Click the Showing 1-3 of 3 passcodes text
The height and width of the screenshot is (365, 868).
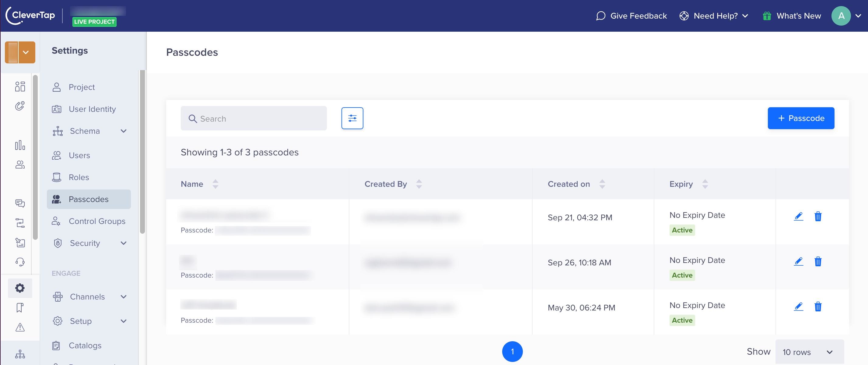click(x=240, y=152)
